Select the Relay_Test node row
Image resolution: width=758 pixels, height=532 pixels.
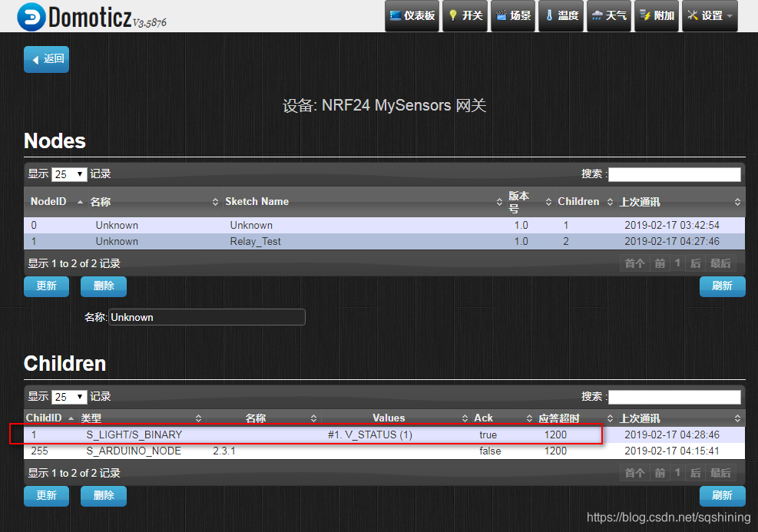coord(384,241)
